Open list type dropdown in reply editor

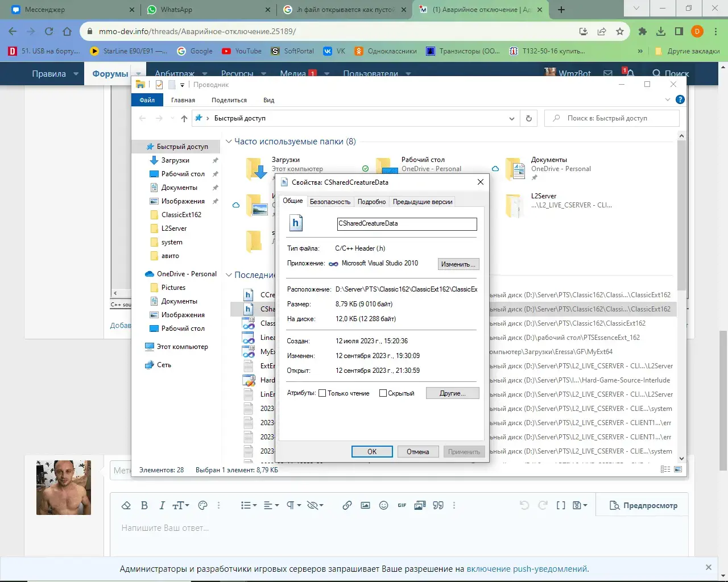(249, 505)
